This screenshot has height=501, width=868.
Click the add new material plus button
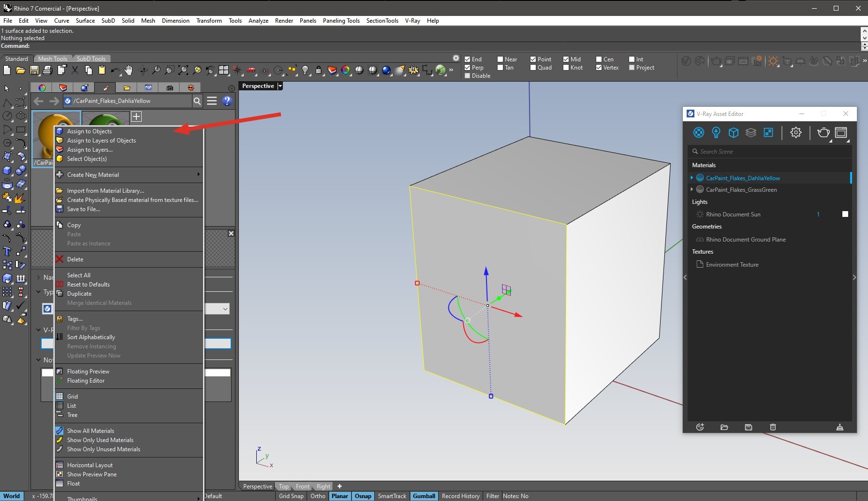[136, 116]
